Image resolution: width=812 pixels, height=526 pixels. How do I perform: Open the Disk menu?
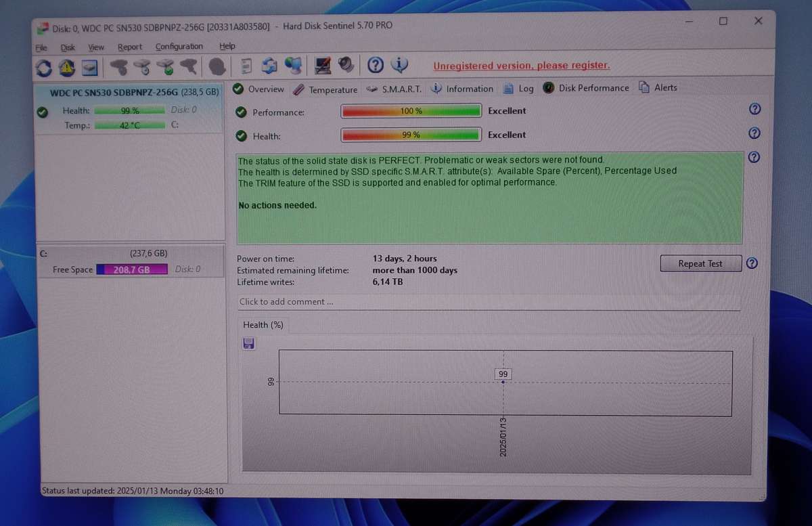tap(68, 46)
